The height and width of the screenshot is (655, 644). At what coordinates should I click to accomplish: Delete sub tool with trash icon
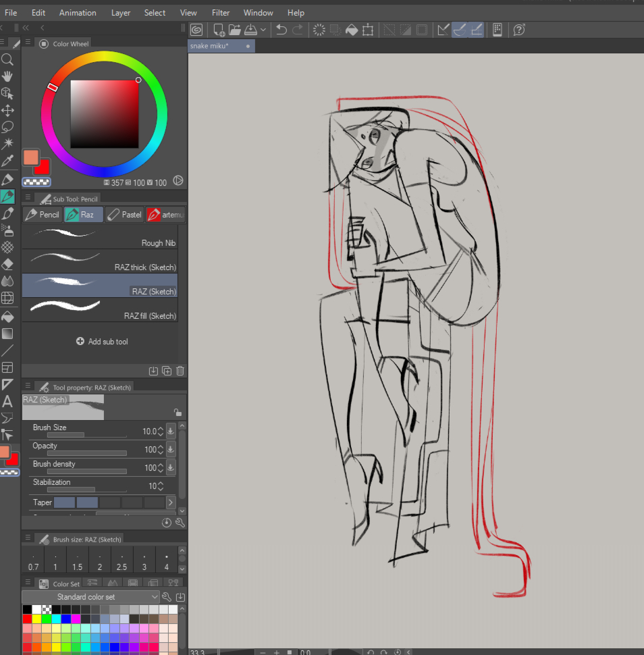[180, 371]
